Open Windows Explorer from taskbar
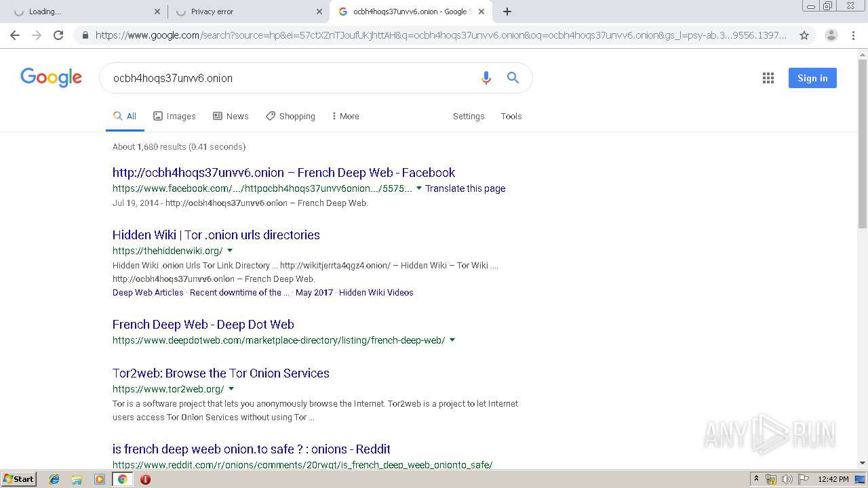868x488 pixels. [x=77, y=479]
